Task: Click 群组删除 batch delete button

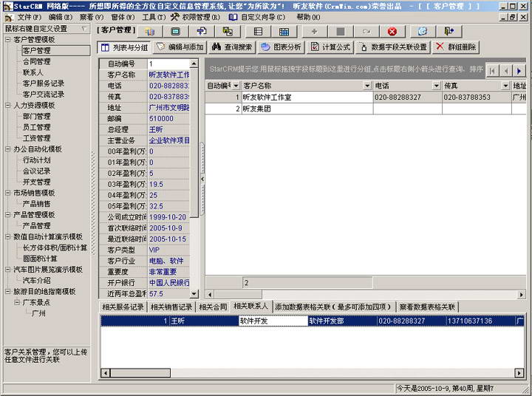Action: [456, 47]
